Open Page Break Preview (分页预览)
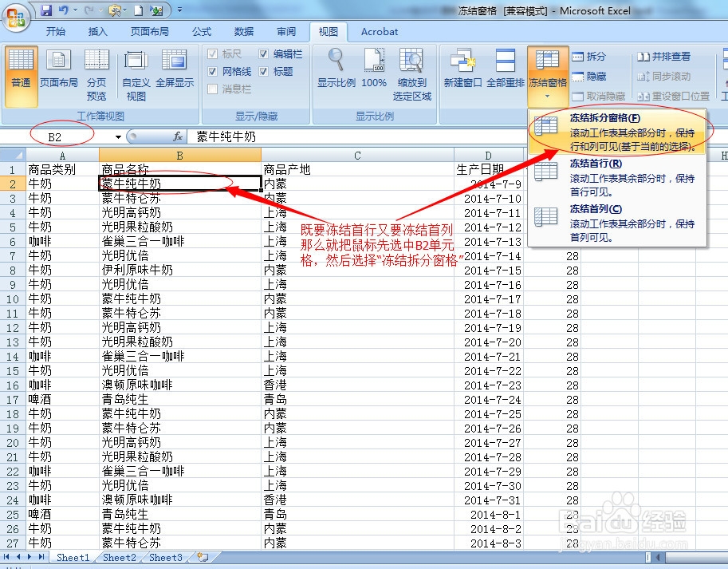728x569 pixels. pos(96,75)
